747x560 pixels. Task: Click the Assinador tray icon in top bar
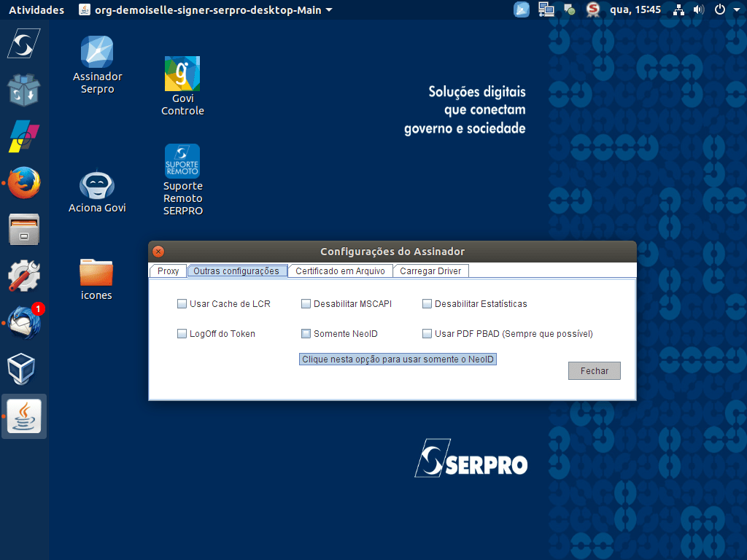(521, 9)
